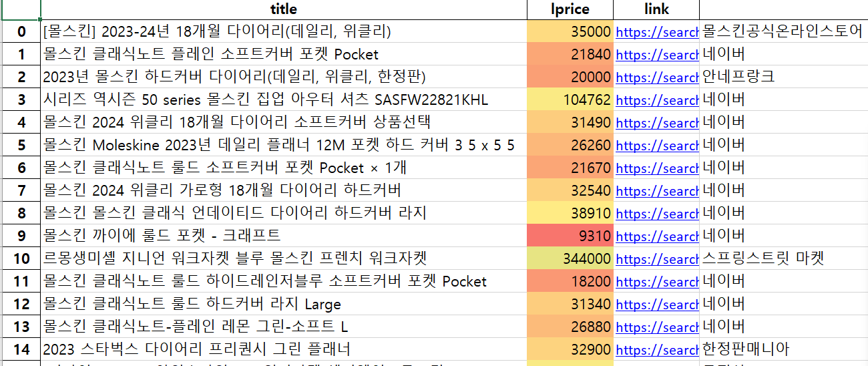The width and height of the screenshot is (868, 366).
Task: Select row header 1
Action: 21,54
